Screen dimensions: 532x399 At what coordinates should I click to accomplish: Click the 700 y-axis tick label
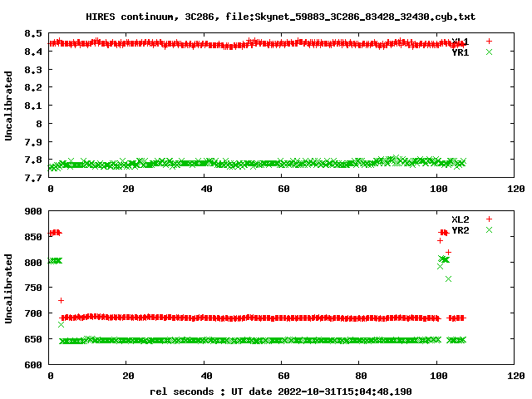click(33, 313)
